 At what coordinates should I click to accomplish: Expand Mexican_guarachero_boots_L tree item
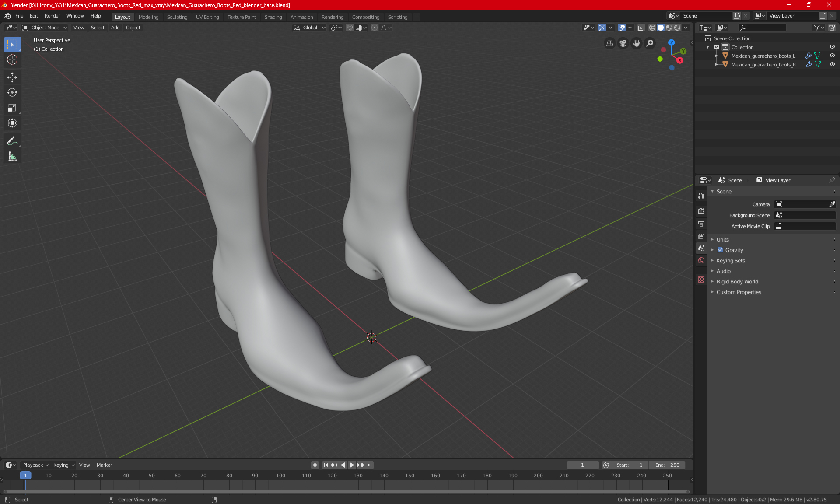coord(716,56)
